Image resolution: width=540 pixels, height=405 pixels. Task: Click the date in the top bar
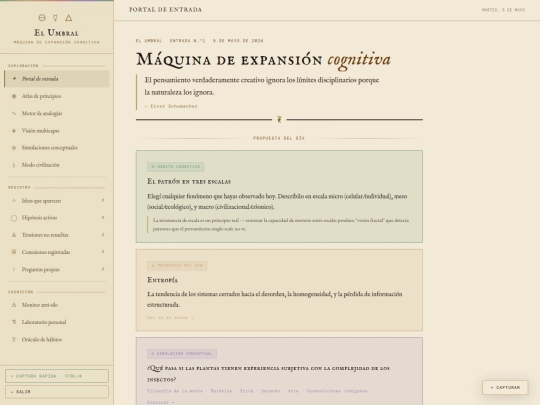coord(503,10)
